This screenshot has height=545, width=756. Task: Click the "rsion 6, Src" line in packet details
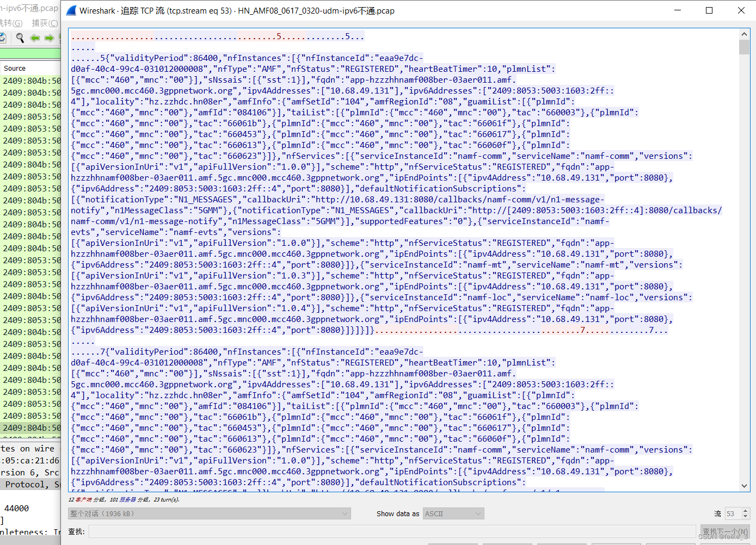click(30, 472)
